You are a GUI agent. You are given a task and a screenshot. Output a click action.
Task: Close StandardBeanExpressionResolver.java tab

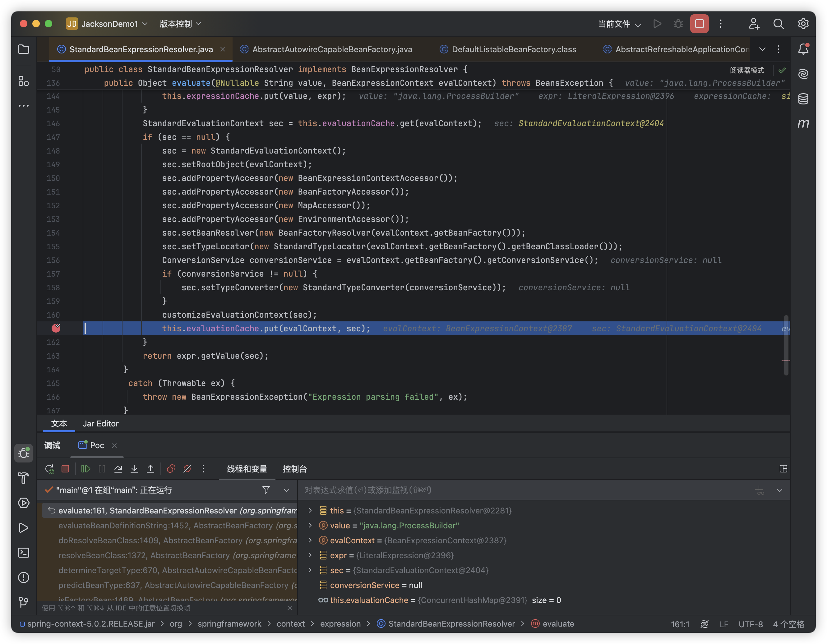(x=223, y=49)
